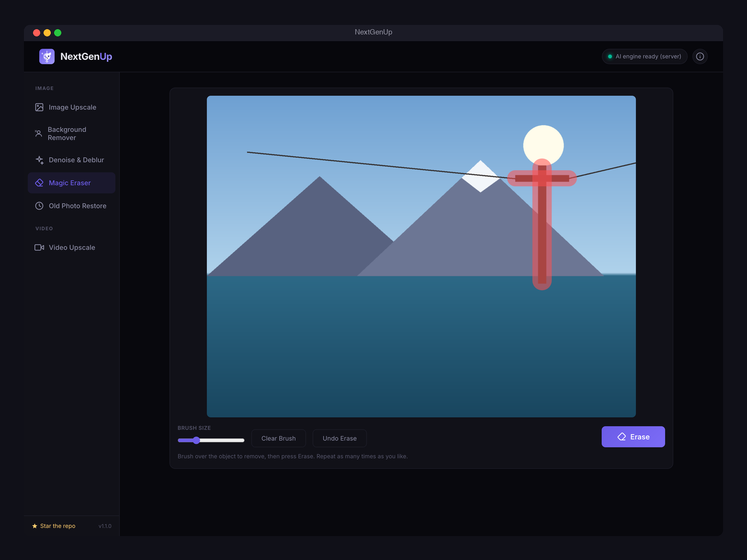Open Video Upscale label
The image size is (747, 560).
coord(72,247)
